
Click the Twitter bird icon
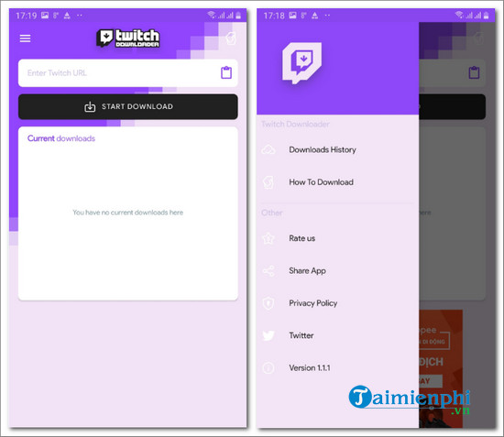pyautogui.click(x=268, y=336)
